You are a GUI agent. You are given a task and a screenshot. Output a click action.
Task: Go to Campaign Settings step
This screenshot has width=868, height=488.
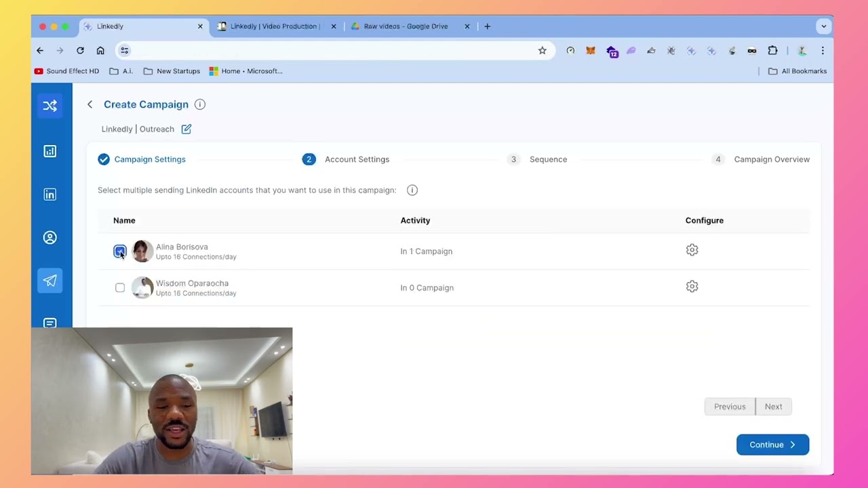[x=142, y=159]
